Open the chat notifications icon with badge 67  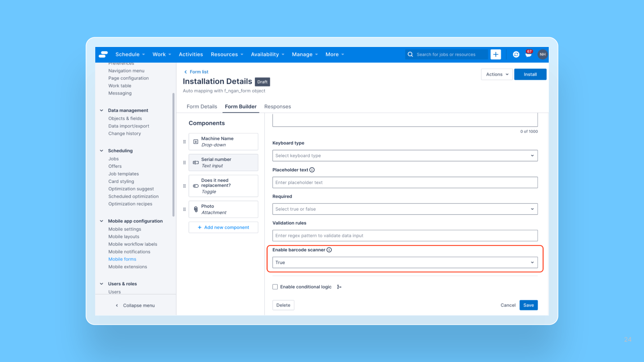[x=529, y=54]
